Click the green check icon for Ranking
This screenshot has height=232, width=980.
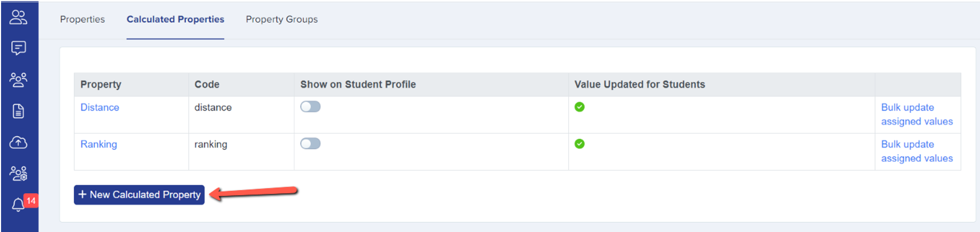pos(580,144)
